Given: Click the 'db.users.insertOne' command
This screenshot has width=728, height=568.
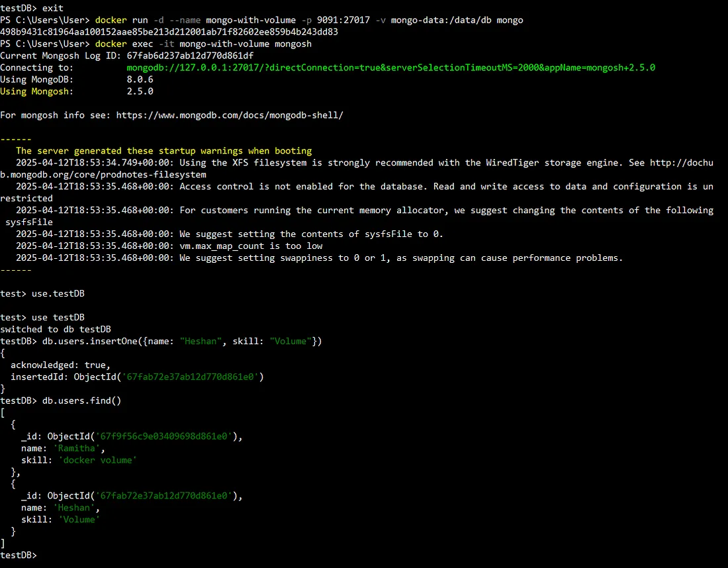Looking at the screenshot, I should click(x=182, y=342).
